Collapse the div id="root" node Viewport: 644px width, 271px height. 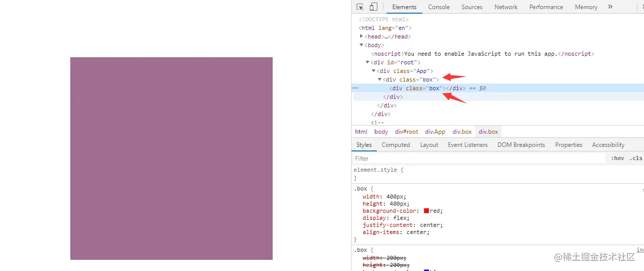pyautogui.click(x=367, y=62)
